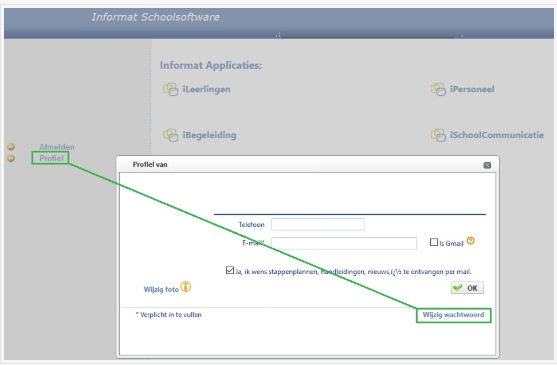557x365 pixels.
Task: Click the Wijzig wachtwoord link
Action: [x=453, y=315]
